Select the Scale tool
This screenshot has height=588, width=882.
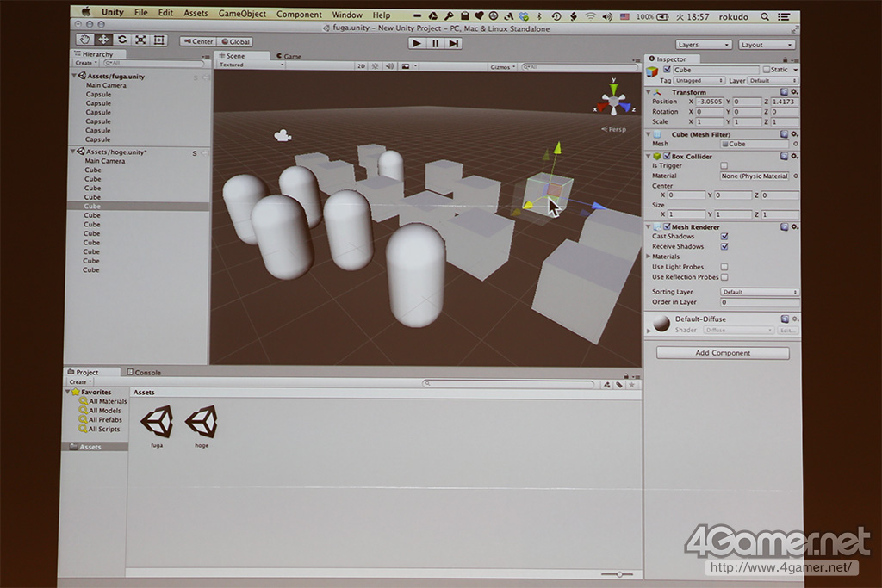pos(140,40)
